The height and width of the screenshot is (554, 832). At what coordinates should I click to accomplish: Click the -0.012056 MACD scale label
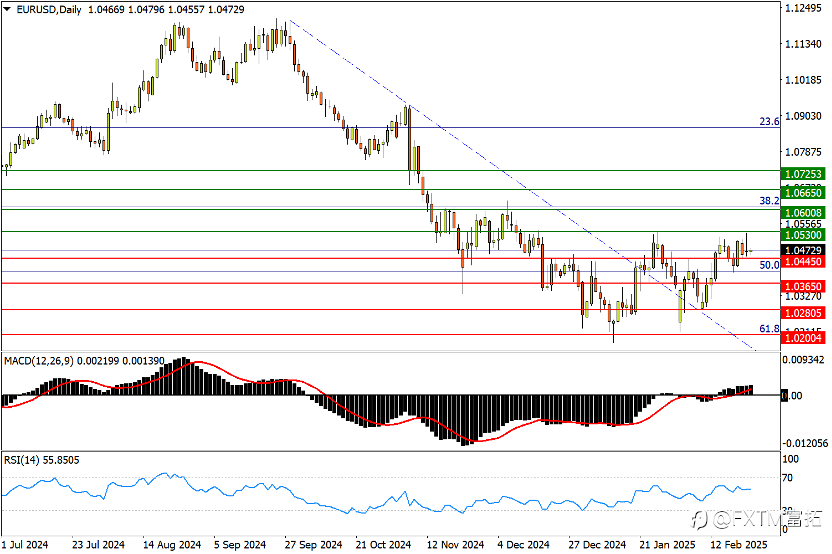pos(804,444)
